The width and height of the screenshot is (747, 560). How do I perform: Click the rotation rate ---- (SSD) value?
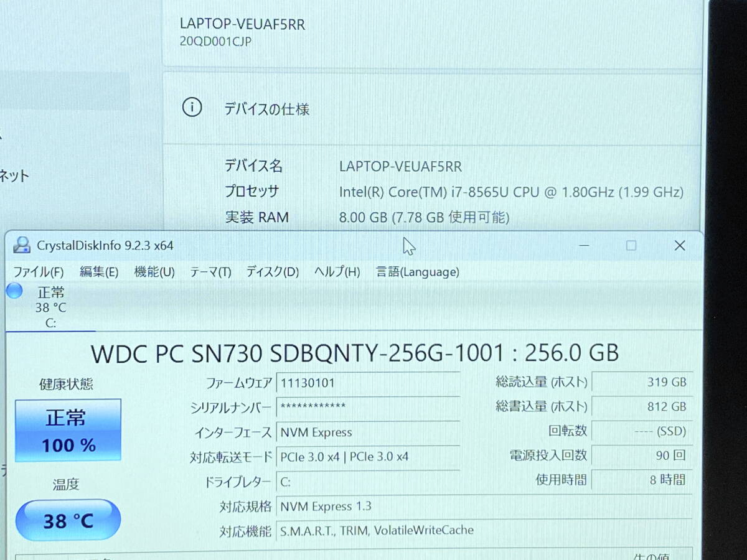click(x=642, y=431)
